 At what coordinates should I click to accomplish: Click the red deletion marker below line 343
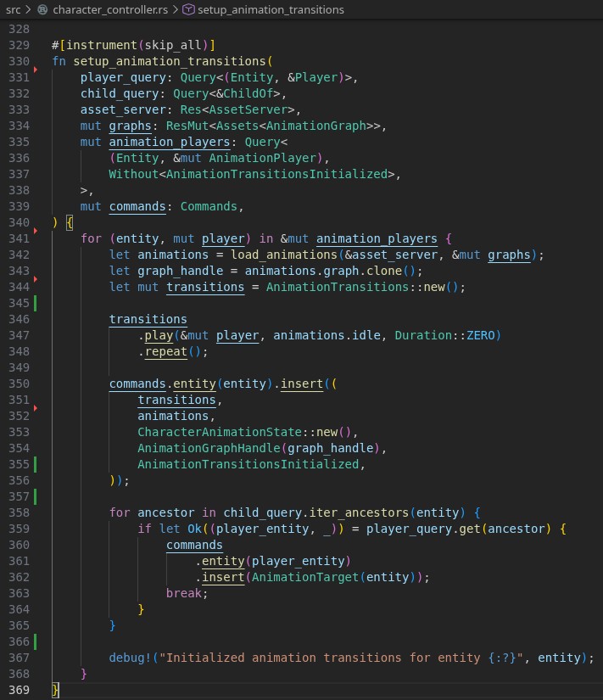36,279
